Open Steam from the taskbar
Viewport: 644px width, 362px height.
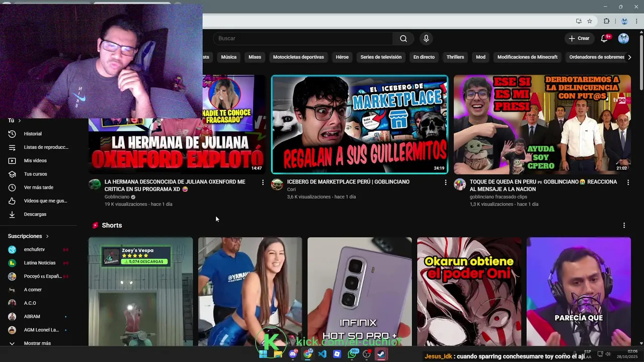pyautogui.click(x=381, y=354)
